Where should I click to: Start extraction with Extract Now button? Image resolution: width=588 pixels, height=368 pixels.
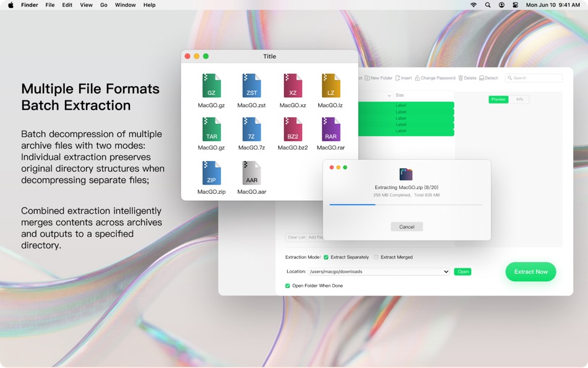(530, 272)
